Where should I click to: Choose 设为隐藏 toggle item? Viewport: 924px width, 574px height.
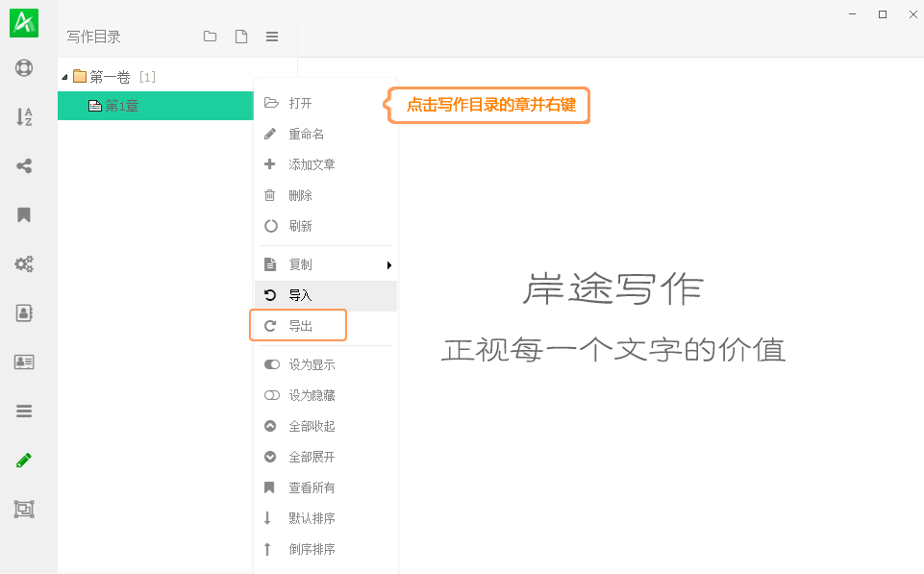pos(326,395)
